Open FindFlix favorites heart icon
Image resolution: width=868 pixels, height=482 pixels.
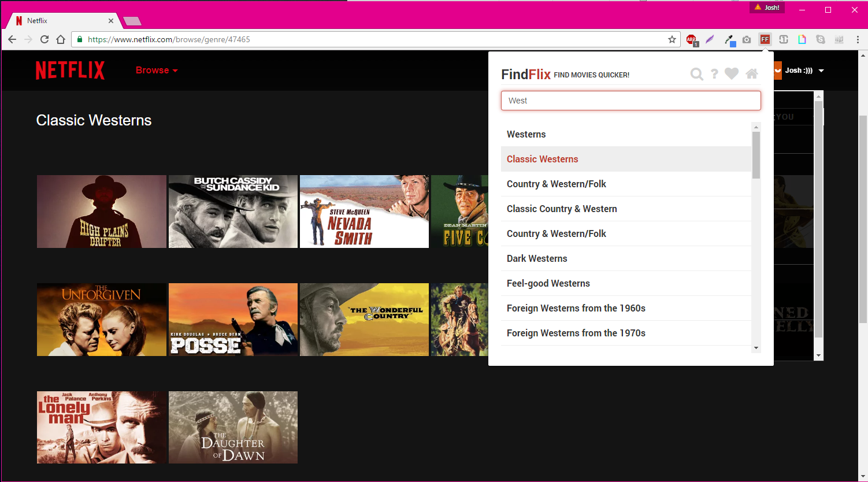(x=732, y=74)
